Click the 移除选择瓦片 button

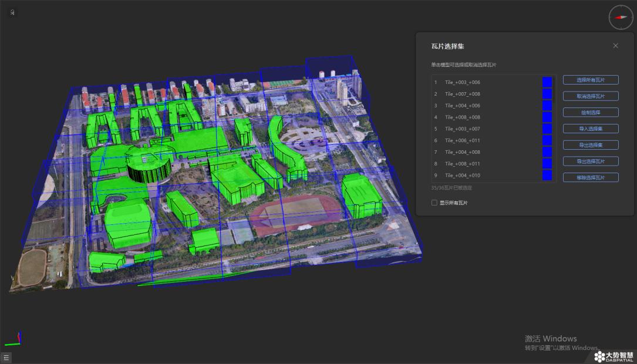click(x=591, y=177)
